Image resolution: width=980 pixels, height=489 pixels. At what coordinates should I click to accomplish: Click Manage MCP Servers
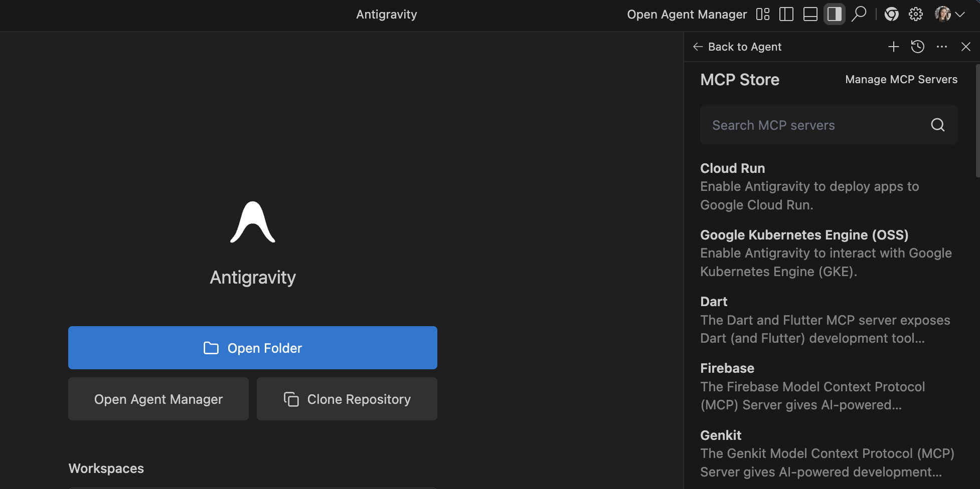click(x=901, y=80)
